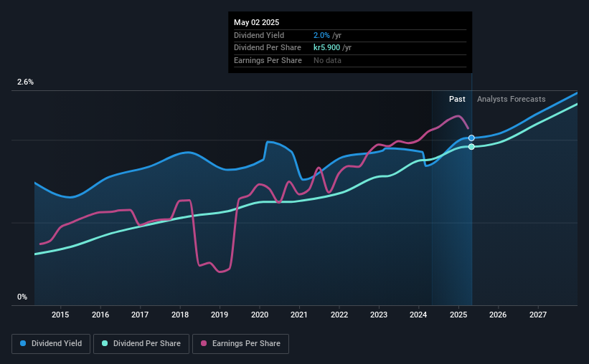Click the May 02 2025 tooltip date

[x=257, y=22]
